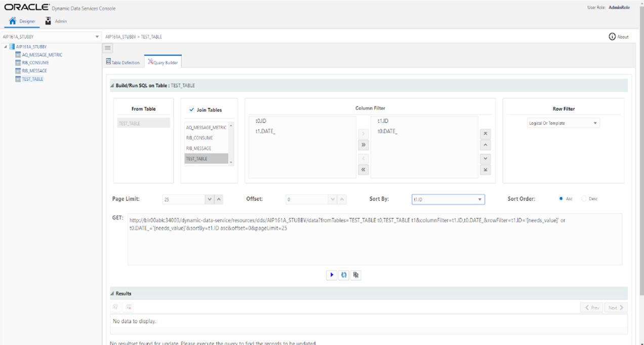The width and height of the screenshot is (644, 345).
Task: Move all columns right with double arrow
Action: [363, 145]
